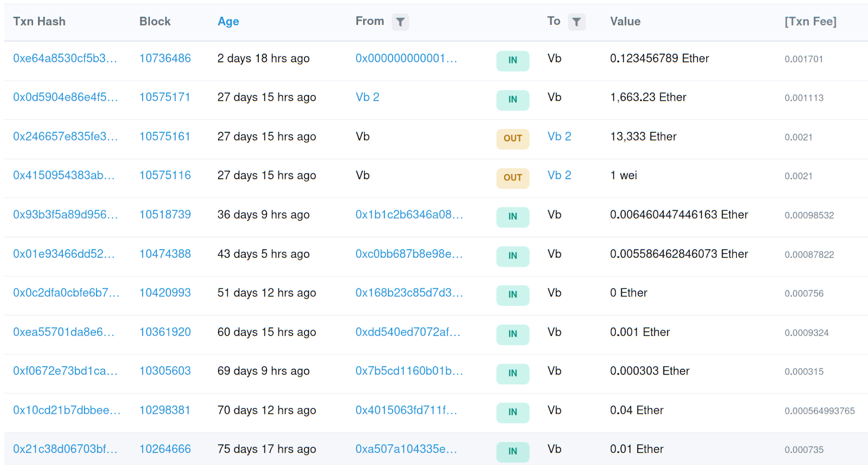Select the 13,333 Ether value
Viewport: 868px width, 465px height.
click(643, 137)
